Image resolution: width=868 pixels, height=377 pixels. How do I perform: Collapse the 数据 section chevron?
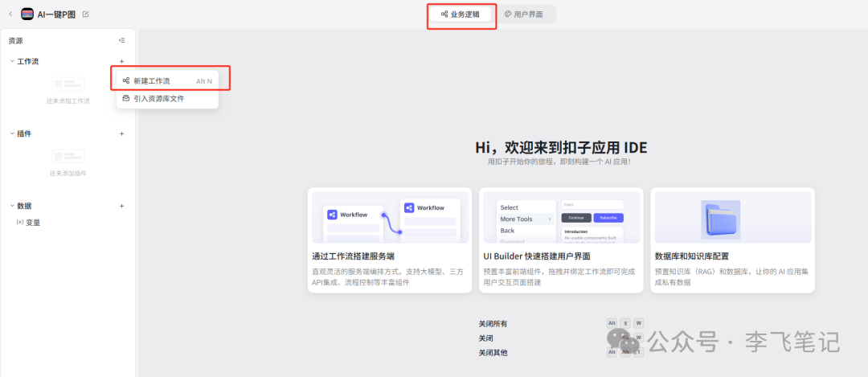pos(12,206)
